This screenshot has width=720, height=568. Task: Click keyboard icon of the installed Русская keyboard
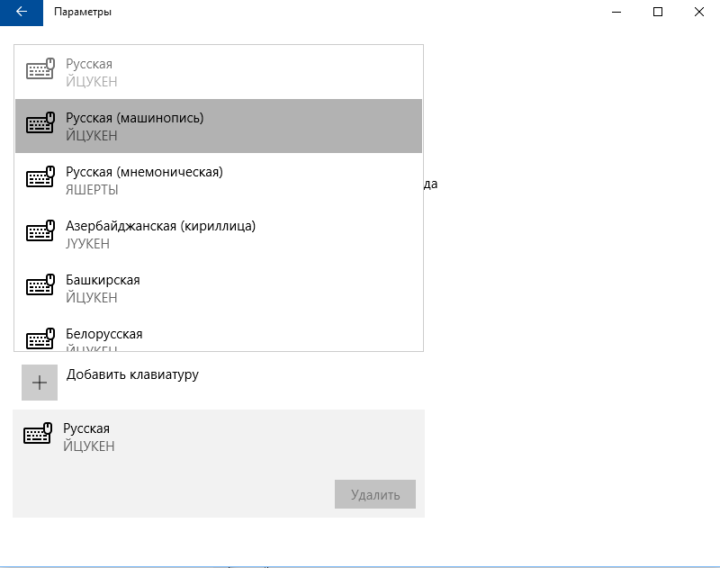click(37, 437)
